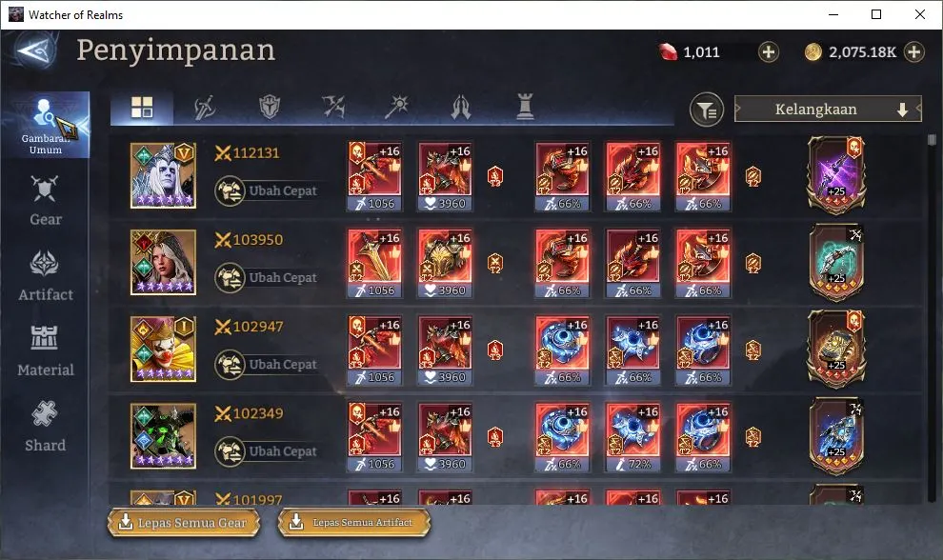Go back using the arrow icon
The width and height of the screenshot is (943, 560).
pyautogui.click(x=35, y=50)
